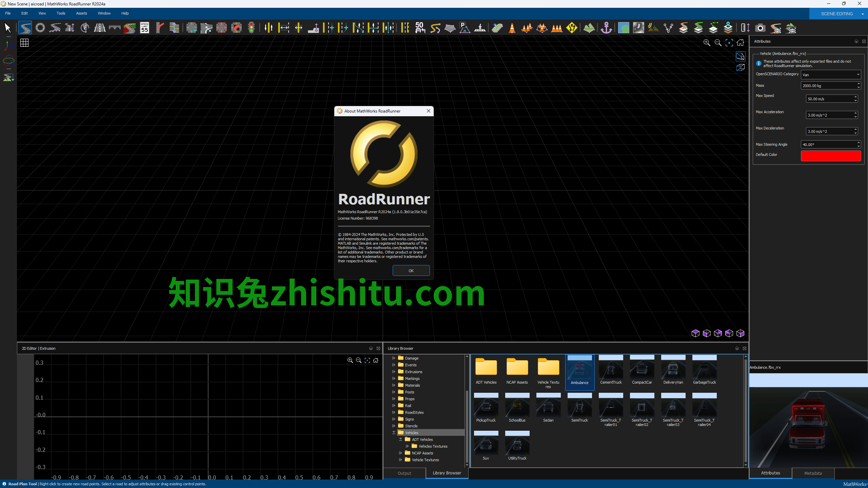
Task: Select the Roundabout tool icon
Action: click(x=40, y=28)
